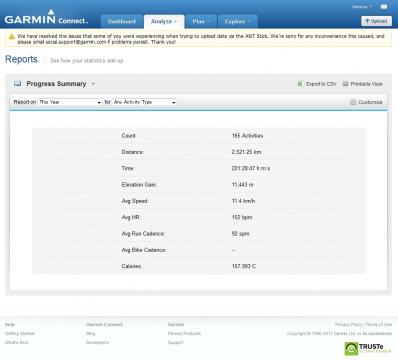This screenshot has height=360, width=398.
Task: Select the Distance value 2,521.25 km
Action: point(246,152)
